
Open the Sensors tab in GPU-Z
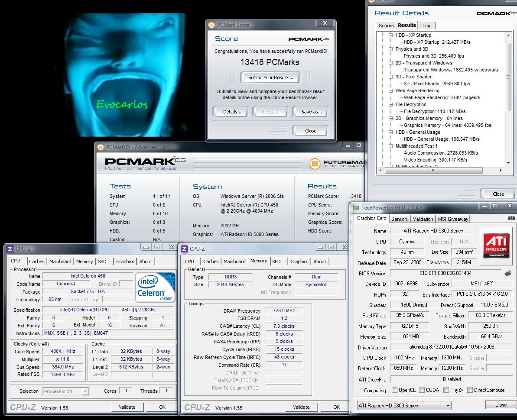coord(400,219)
